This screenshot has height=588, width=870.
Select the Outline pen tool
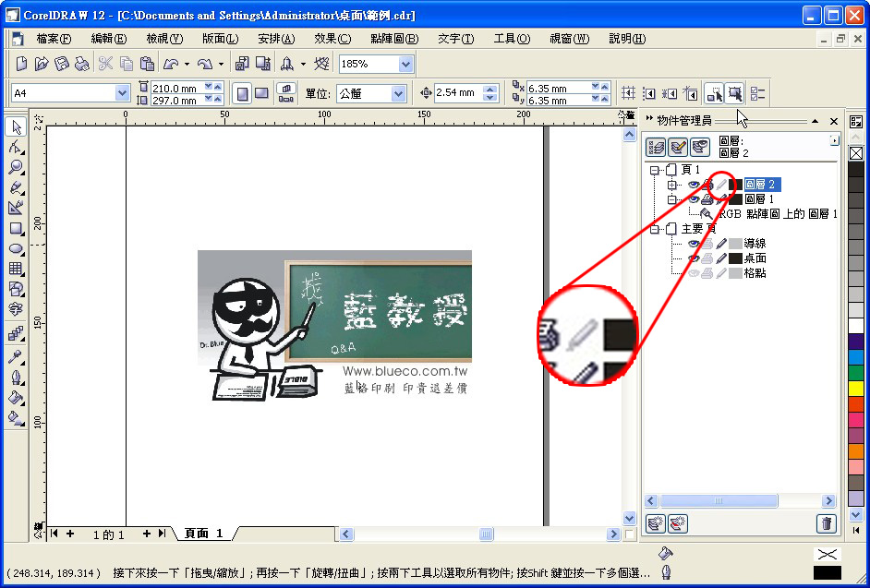pyautogui.click(x=16, y=378)
